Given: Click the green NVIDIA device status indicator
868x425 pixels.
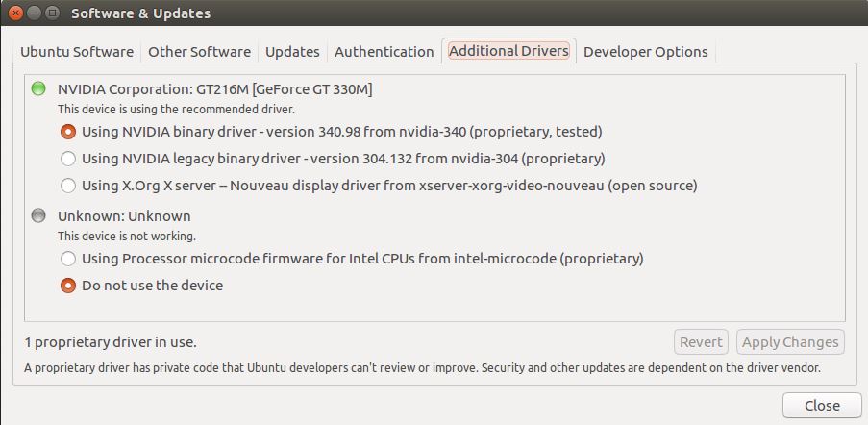Looking at the screenshot, I should (x=38, y=88).
